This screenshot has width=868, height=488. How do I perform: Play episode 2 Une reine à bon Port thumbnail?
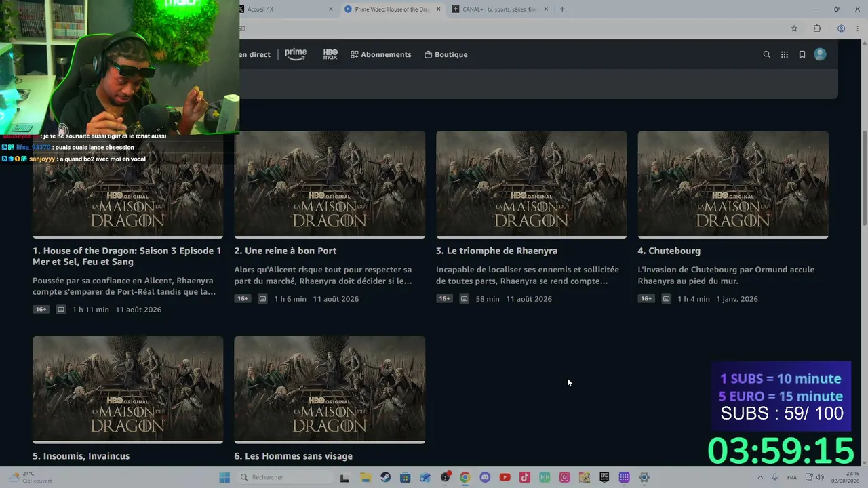coord(330,184)
